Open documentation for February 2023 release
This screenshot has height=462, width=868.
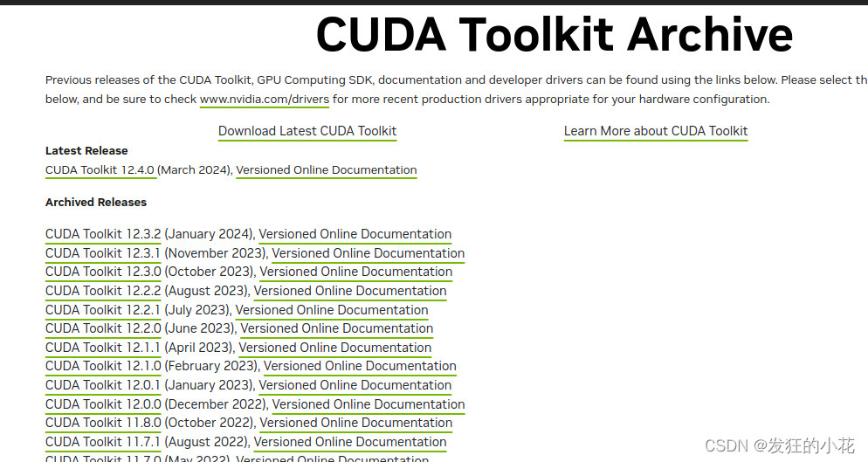[x=360, y=366]
